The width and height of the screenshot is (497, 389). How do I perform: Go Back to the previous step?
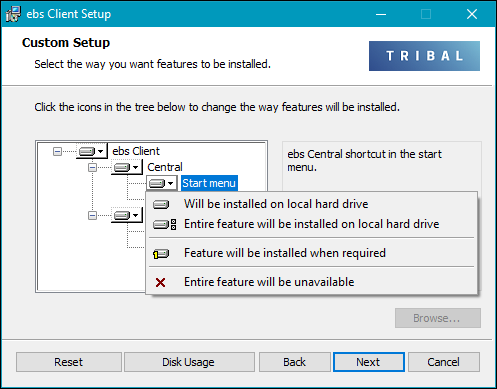tap(295, 362)
